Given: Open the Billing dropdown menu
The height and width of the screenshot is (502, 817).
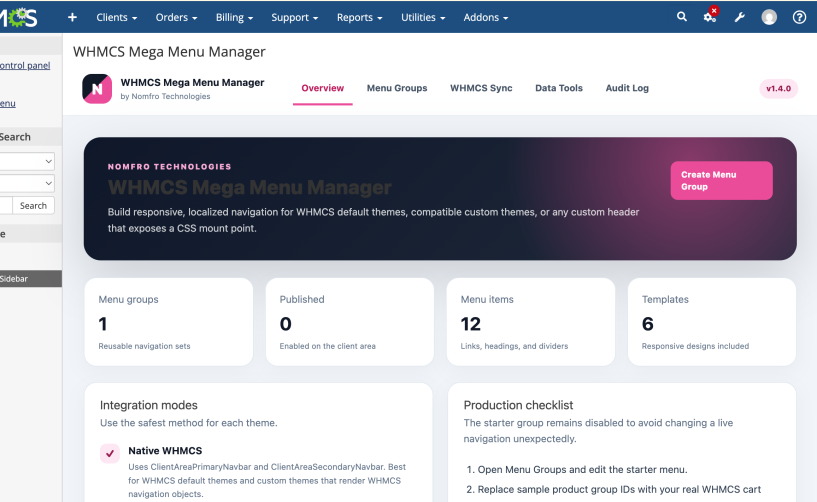Looking at the screenshot, I should coord(234,17).
